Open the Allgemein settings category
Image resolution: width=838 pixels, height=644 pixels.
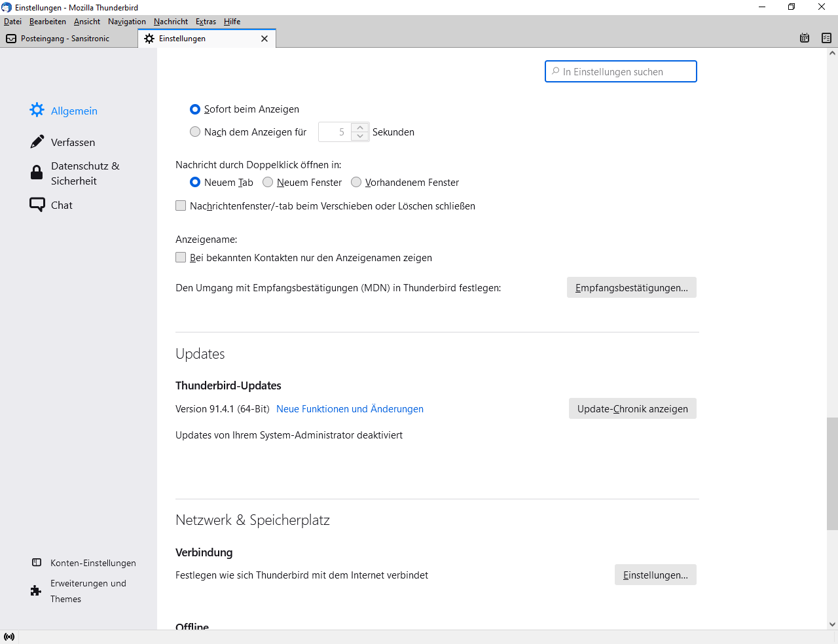coord(64,111)
